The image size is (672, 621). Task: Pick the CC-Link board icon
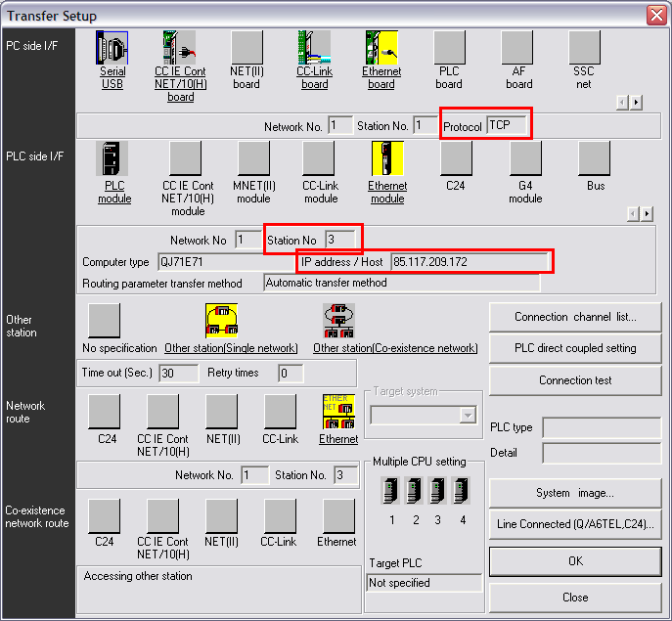[x=314, y=48]
